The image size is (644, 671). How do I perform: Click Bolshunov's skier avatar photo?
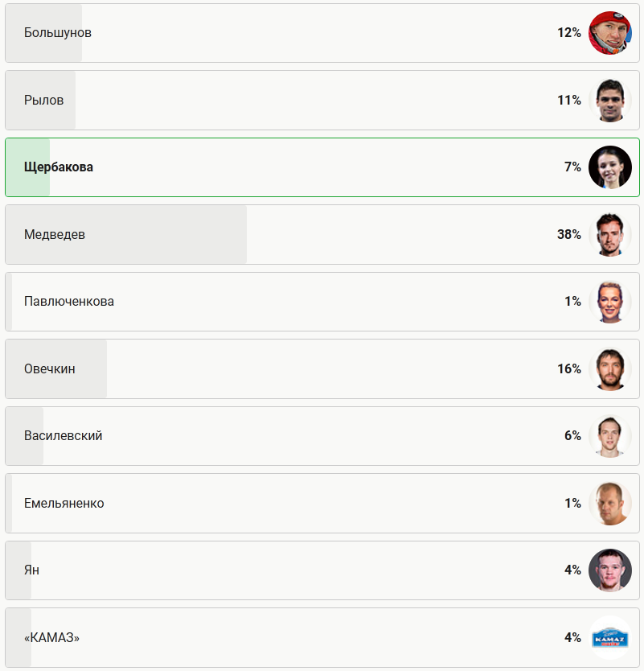610,33
